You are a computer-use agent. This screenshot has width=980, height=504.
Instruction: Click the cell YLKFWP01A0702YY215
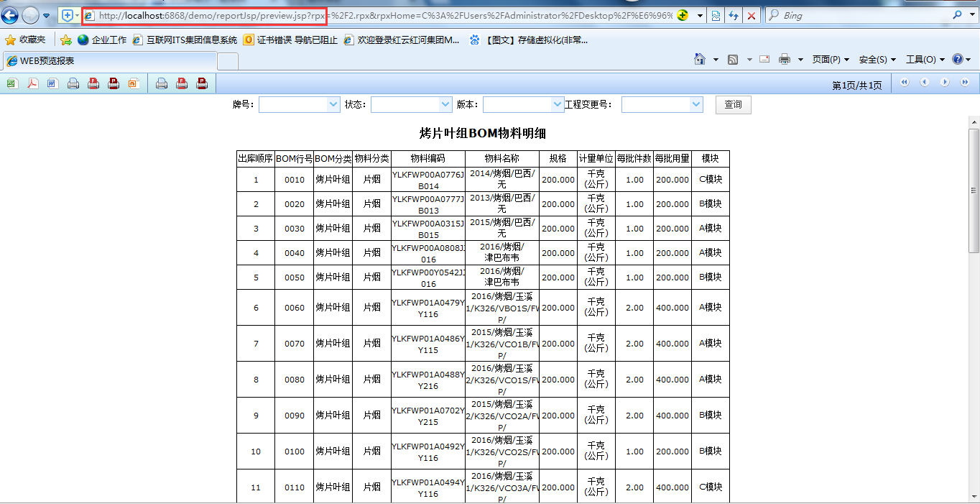point(428,416)
